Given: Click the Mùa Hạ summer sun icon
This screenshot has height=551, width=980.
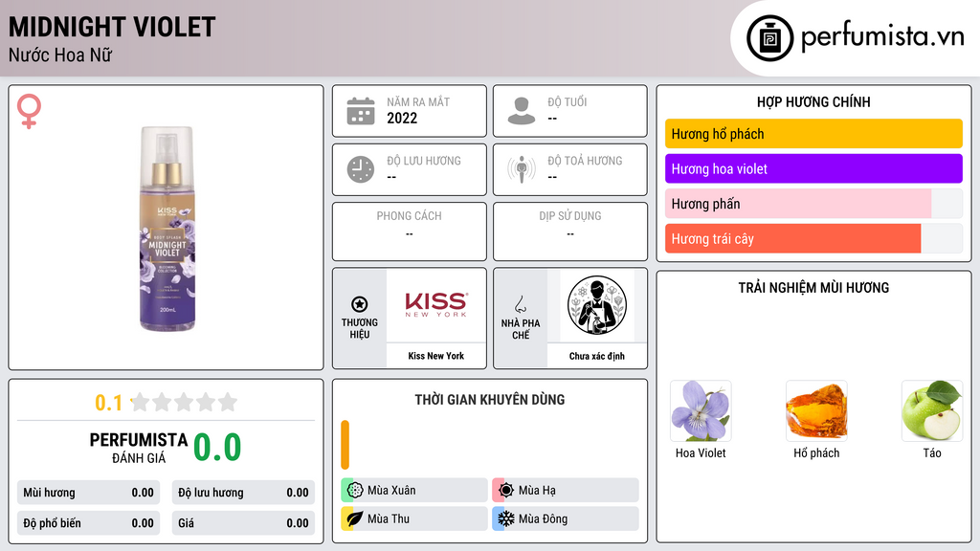Looking at the screenshot, I should [x=506, y=491].
